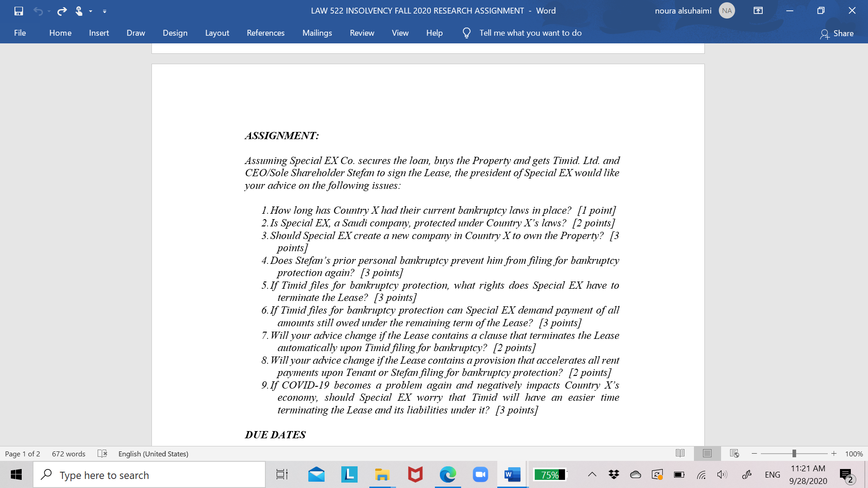Viewport: 868px width, 488px height.
Task: Redo the last action
Action: tap(61, 11)
